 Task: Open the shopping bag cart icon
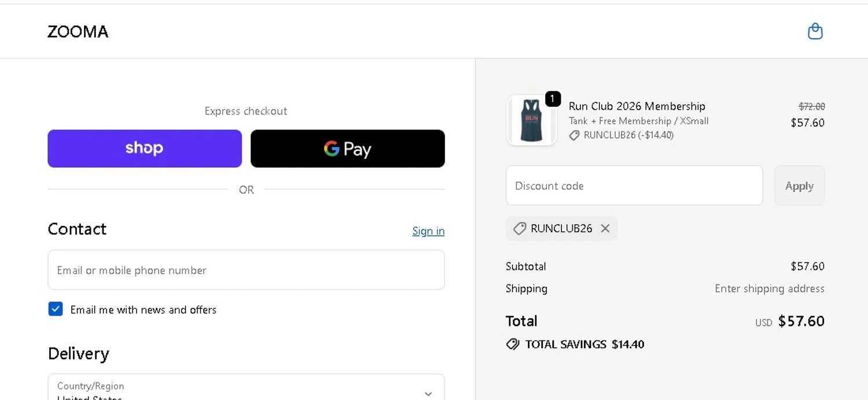(x=815, y=31)
